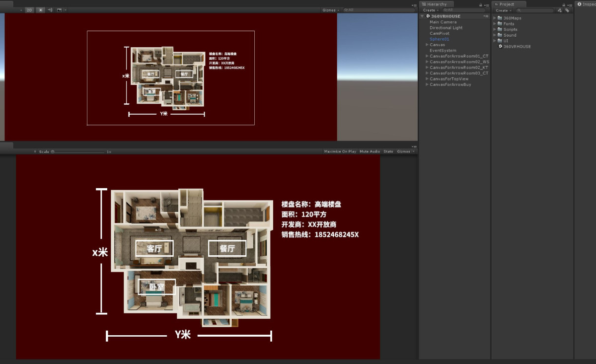
Task: Click search by label tag icon
Action: click(566, 10)
